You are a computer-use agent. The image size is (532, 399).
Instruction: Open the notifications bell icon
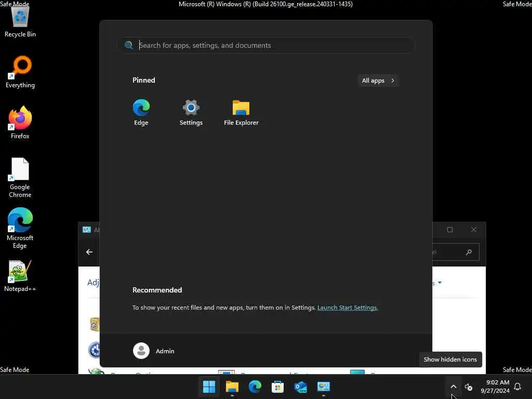517,387
